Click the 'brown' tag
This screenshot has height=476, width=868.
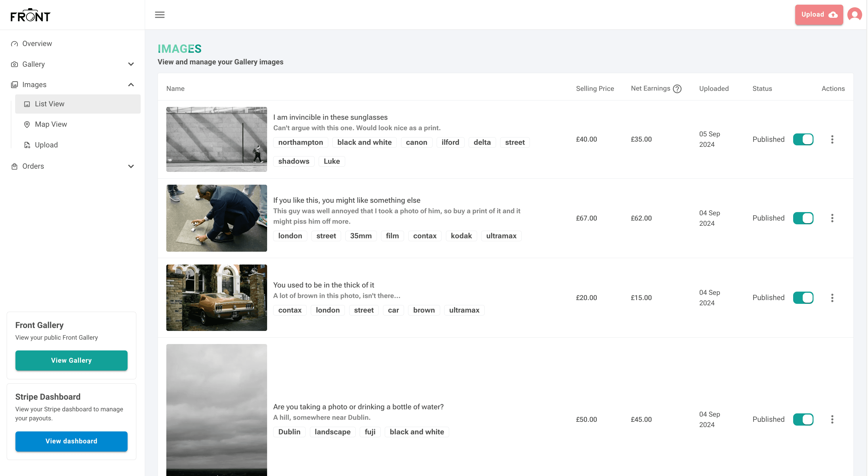coord(424,310)
